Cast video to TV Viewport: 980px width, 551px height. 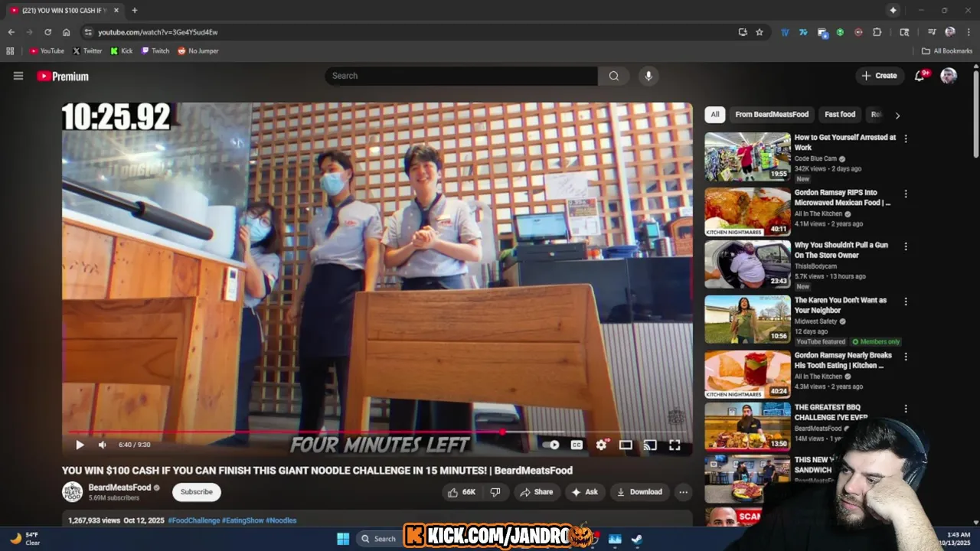650,445
